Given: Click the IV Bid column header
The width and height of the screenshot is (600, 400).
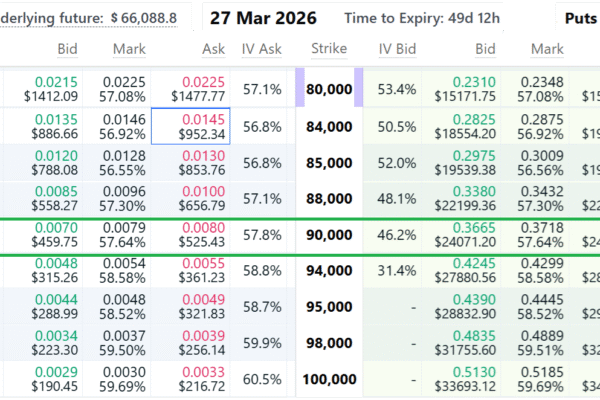Looking at the screenshot, I should coord(396,49).
